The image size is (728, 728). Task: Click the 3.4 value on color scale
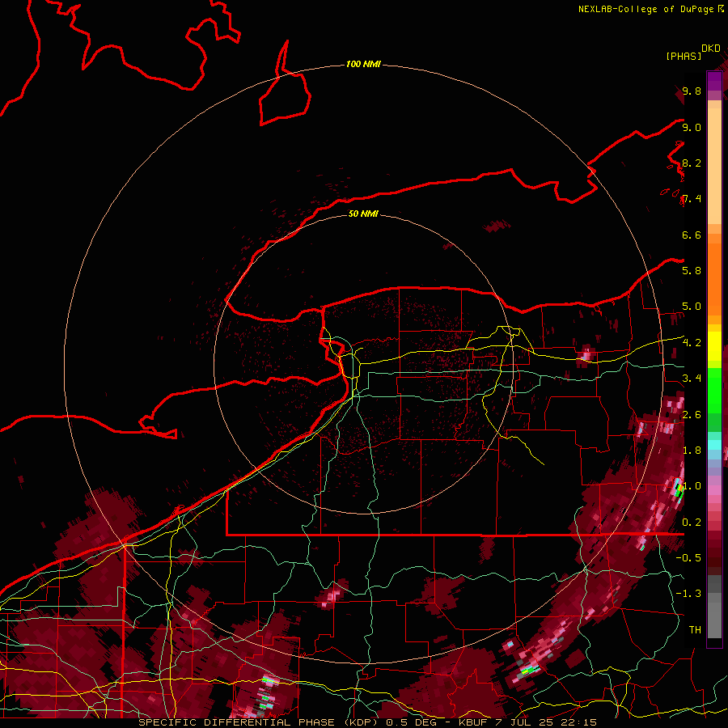692,379
